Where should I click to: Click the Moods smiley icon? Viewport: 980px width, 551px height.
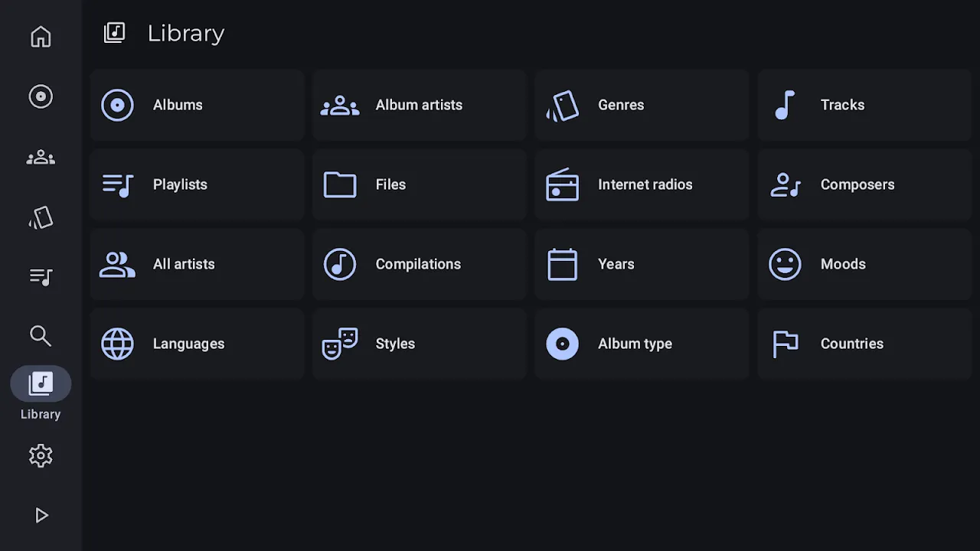point(785,264)
